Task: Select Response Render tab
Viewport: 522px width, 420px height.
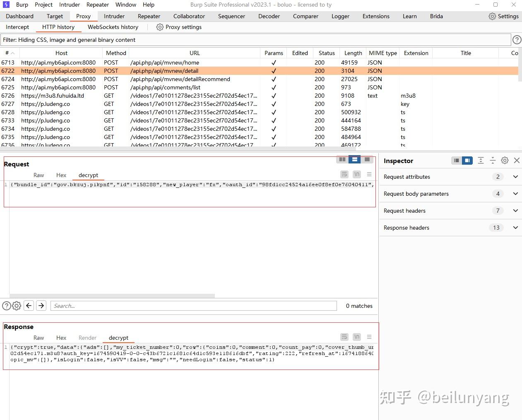Action: coord(87,338)
